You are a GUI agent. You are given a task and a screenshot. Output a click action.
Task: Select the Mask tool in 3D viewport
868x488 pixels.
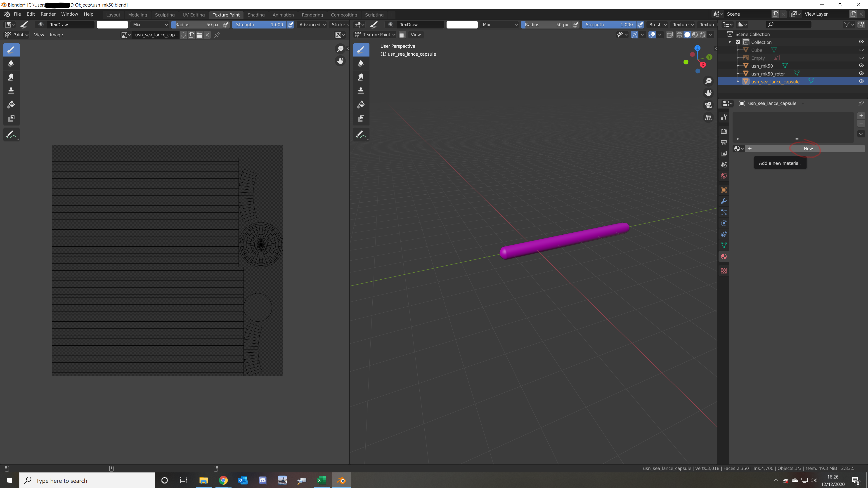361,118
